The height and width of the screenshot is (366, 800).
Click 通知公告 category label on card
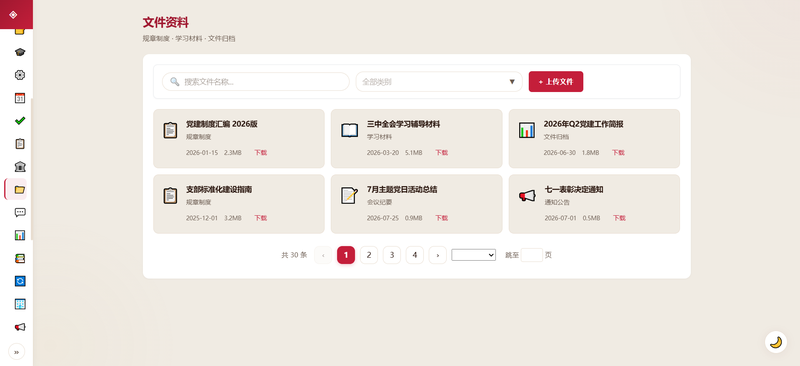click(557, 202)
